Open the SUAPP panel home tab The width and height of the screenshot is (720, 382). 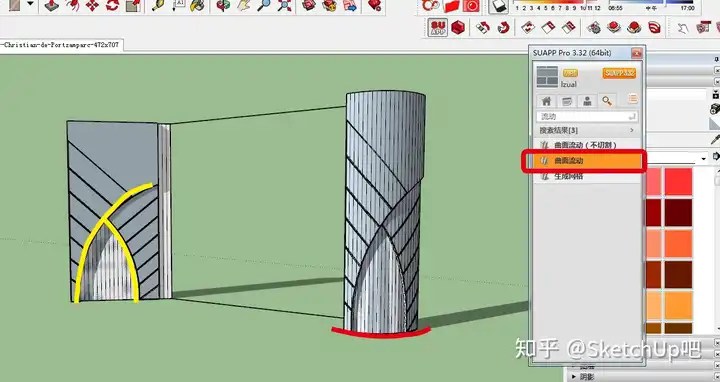coord(546,101)
